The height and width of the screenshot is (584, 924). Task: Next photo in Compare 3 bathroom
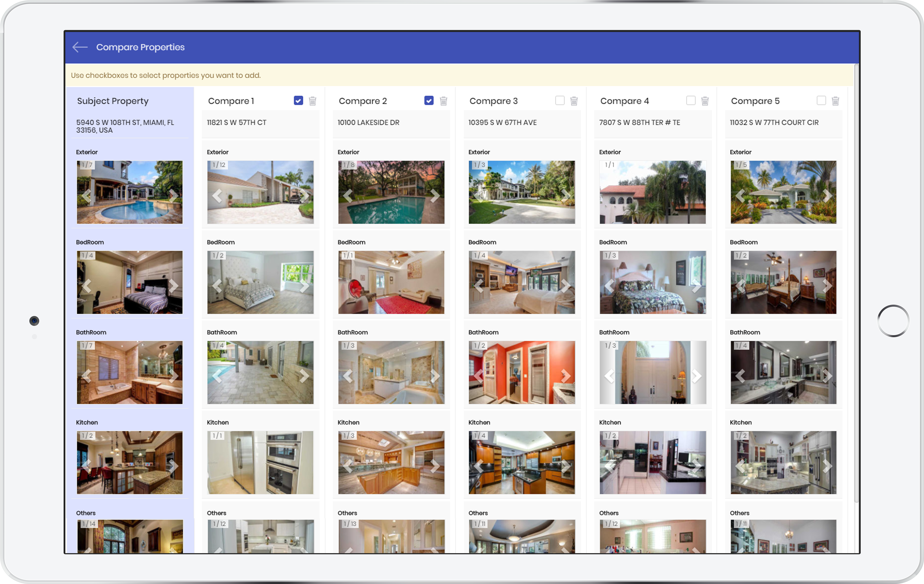pos(566,376)
